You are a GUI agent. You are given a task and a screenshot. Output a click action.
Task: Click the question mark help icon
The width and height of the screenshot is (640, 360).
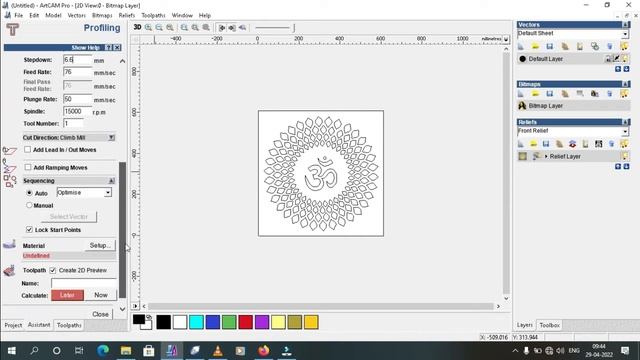[108, 48]
